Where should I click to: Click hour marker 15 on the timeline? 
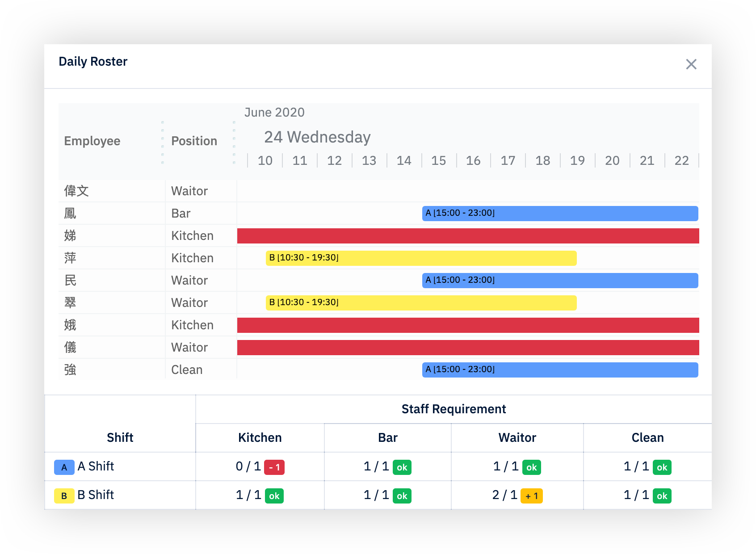[x=438, y=160]
